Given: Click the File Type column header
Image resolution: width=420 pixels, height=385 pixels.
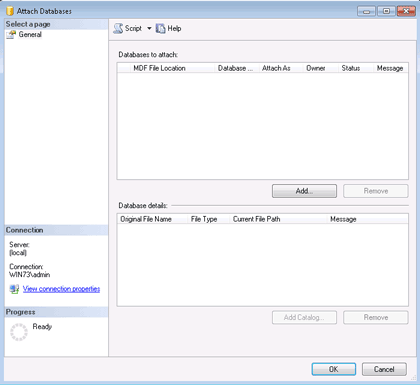Looking at the screenshot, I should click(209, 219).
